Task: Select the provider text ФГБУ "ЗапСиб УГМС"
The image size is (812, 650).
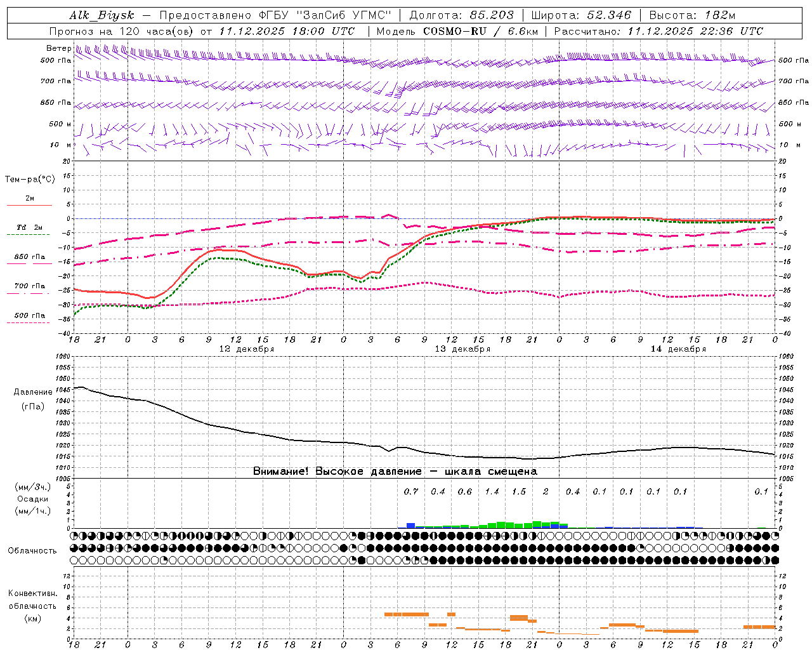Action: [325, 15]
